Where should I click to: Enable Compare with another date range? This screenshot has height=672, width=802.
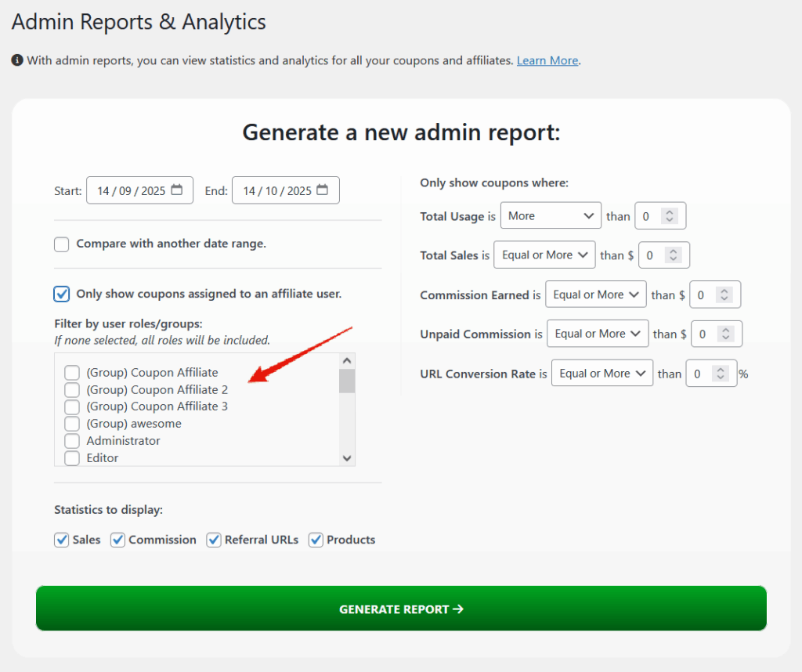[62, 244]
